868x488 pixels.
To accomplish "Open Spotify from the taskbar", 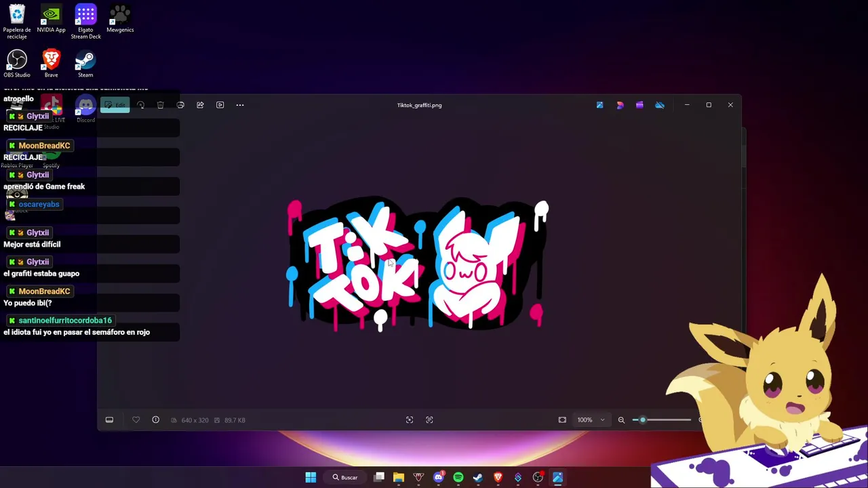I will (458, 477).
